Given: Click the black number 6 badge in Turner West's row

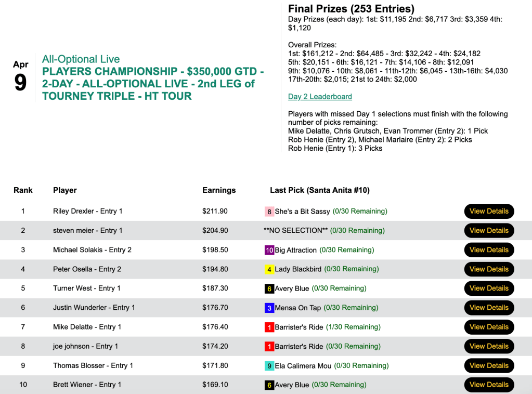Looking at the screenshot, I should tap(269, 288).
